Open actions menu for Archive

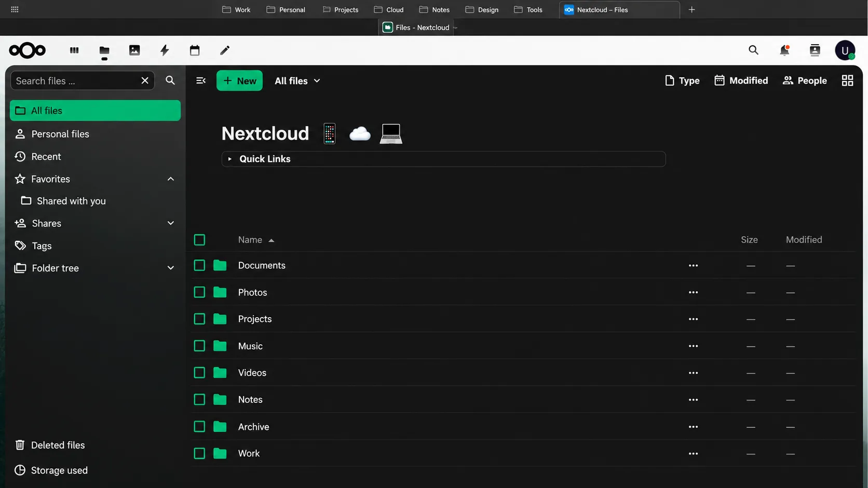coord(693,427)
